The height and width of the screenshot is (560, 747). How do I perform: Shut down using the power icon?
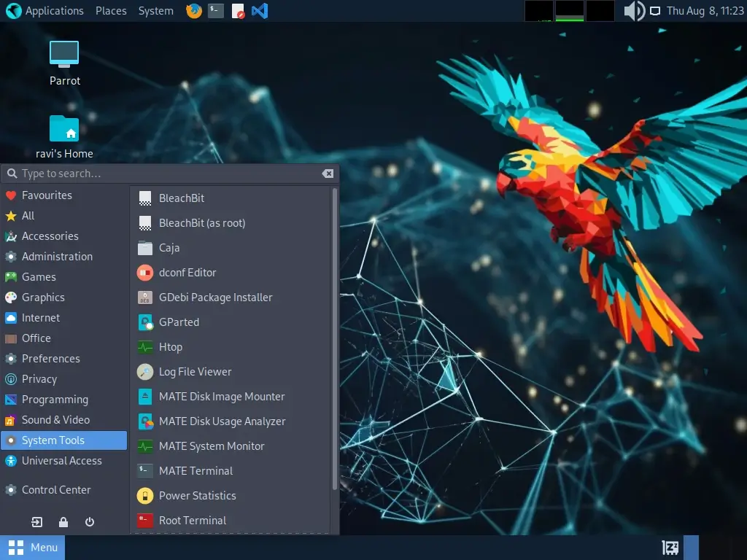point(88,521)
